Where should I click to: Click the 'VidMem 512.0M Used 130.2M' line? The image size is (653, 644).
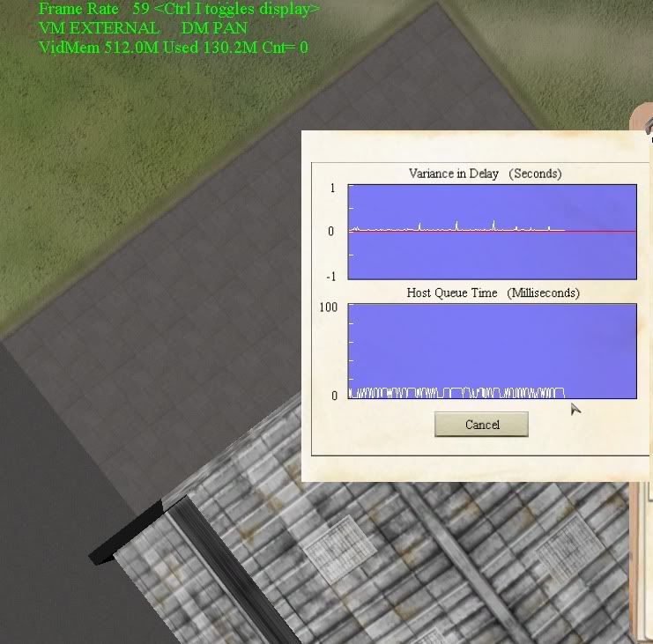(x=174, y=47)
